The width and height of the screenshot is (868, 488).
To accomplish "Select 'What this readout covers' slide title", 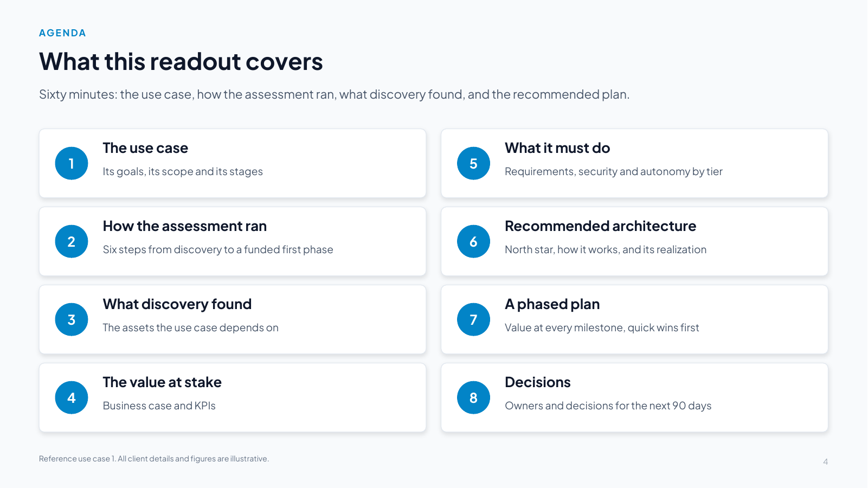I will pyautogui.click(x=181, y=62).
